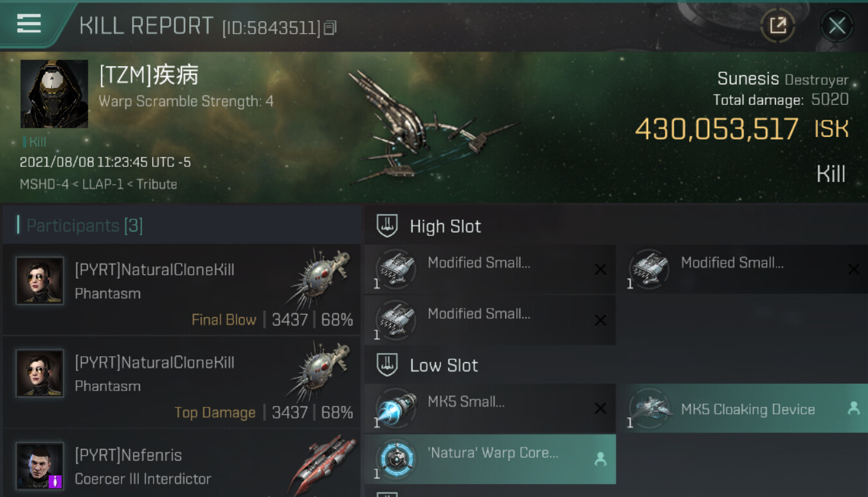
Task: Select third Modified Small module entry
Action: [490, 320]
